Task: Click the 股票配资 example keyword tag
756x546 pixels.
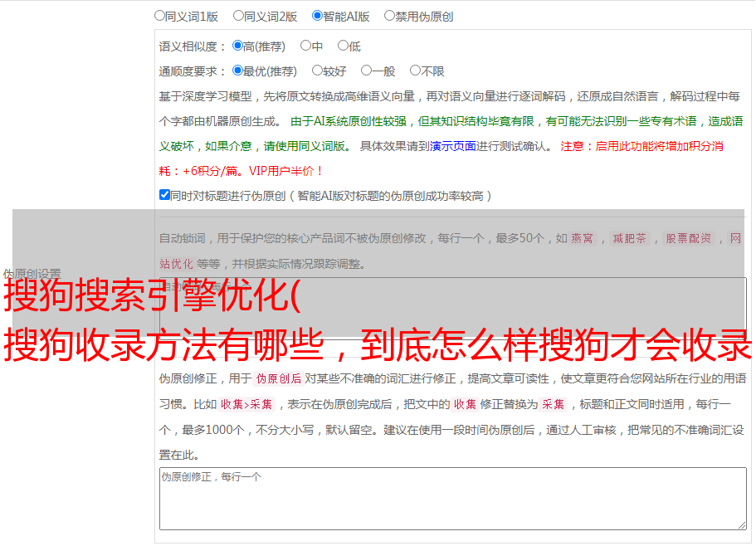Action: (689, 238)
